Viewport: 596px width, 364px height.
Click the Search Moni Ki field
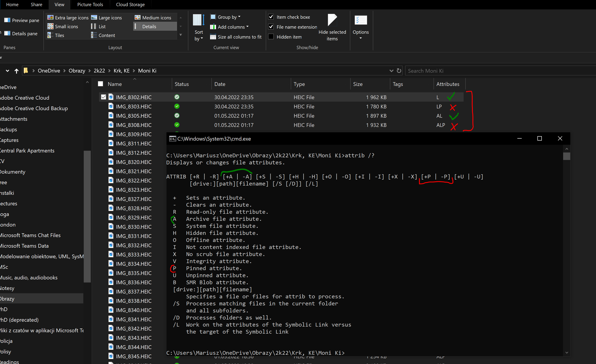(500, 71)
